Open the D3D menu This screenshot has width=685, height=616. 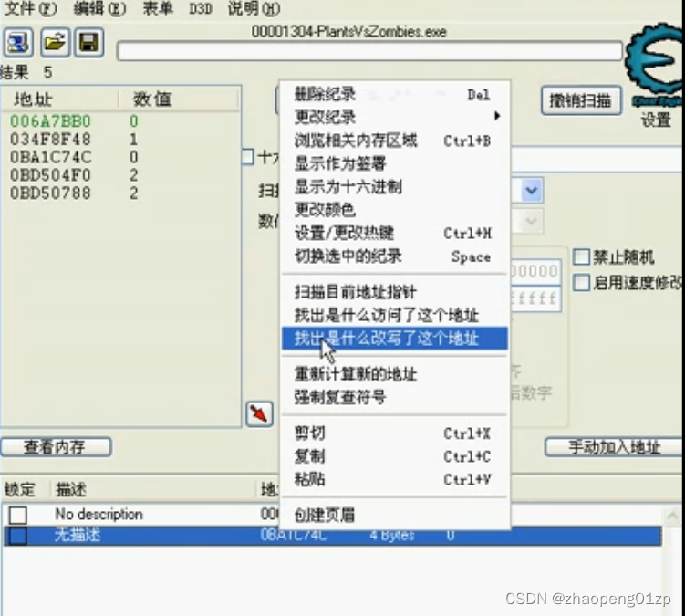(x=201, y=8)
